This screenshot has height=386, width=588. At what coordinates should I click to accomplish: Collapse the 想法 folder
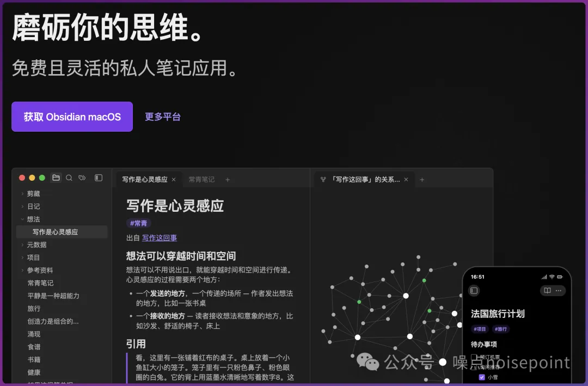click(22, 219)
